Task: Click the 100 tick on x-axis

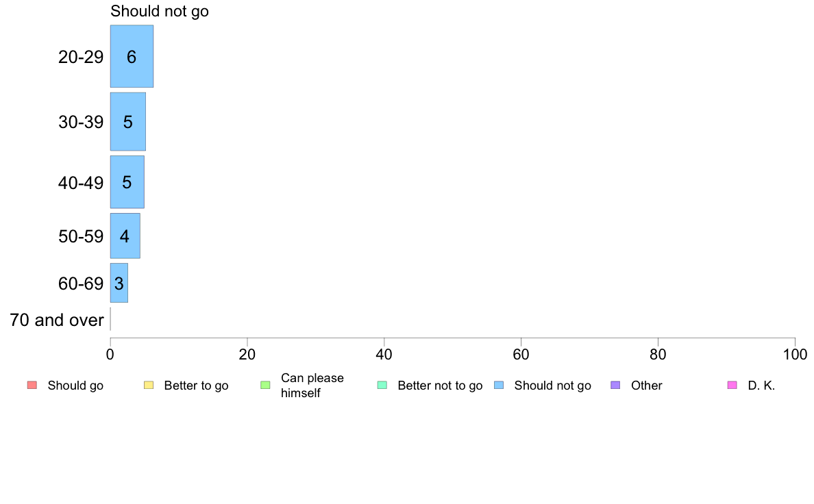Action: click(x=795, y=355)
